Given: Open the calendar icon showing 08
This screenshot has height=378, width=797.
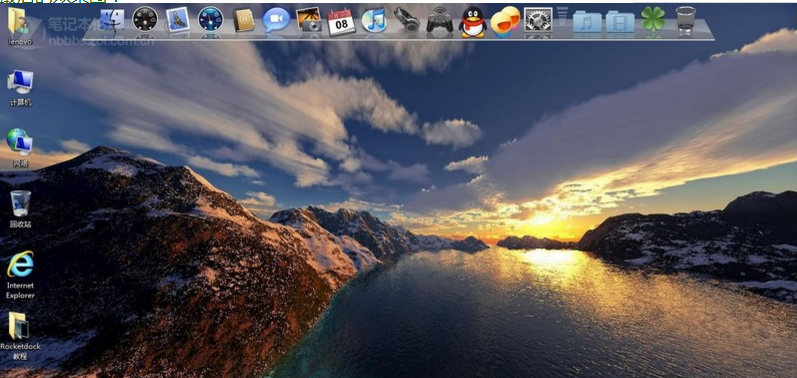Looking at the screenshot, I should pos(341,21).
